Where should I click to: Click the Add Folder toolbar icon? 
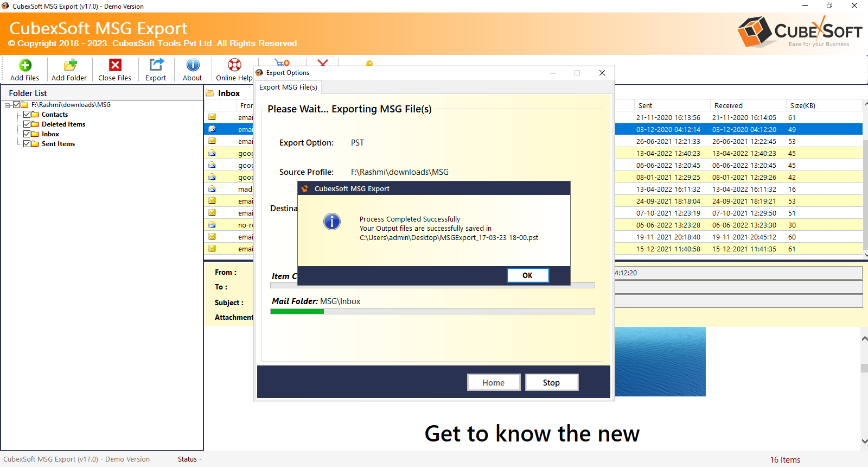69,66
